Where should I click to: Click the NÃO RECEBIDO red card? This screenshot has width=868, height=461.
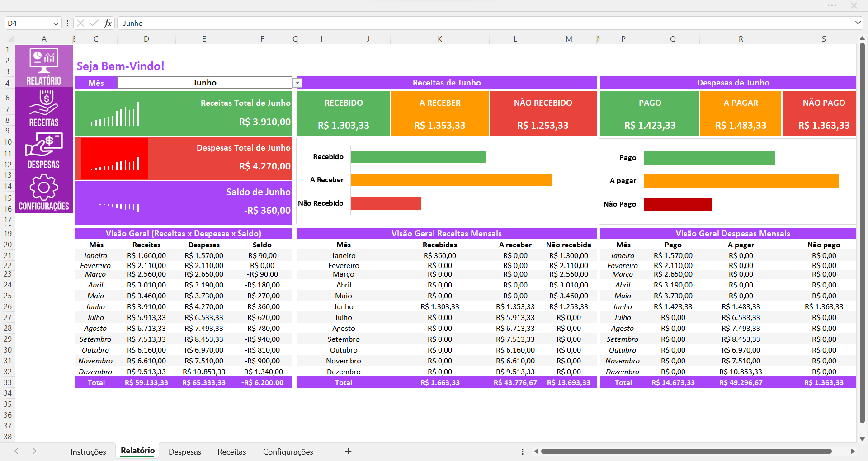point(543,114)
